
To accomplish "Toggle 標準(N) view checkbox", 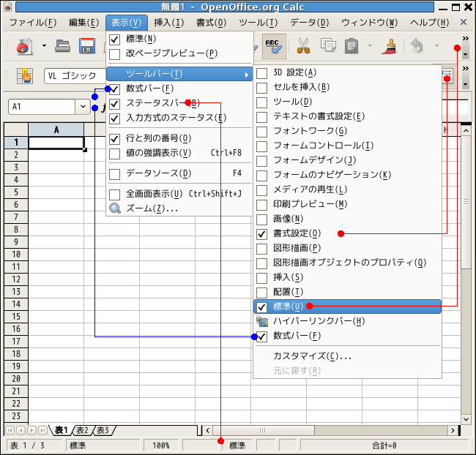I will pos(114,40).
